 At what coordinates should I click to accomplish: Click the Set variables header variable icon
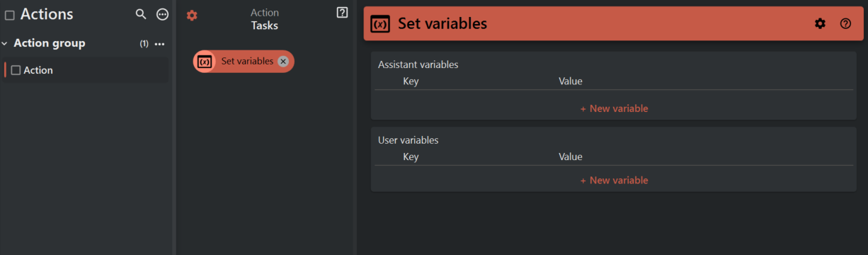point(380,23)
